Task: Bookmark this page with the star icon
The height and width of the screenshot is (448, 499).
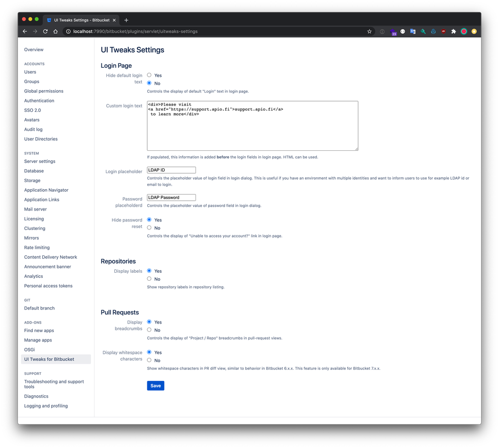Action: (x=369, y=31)
